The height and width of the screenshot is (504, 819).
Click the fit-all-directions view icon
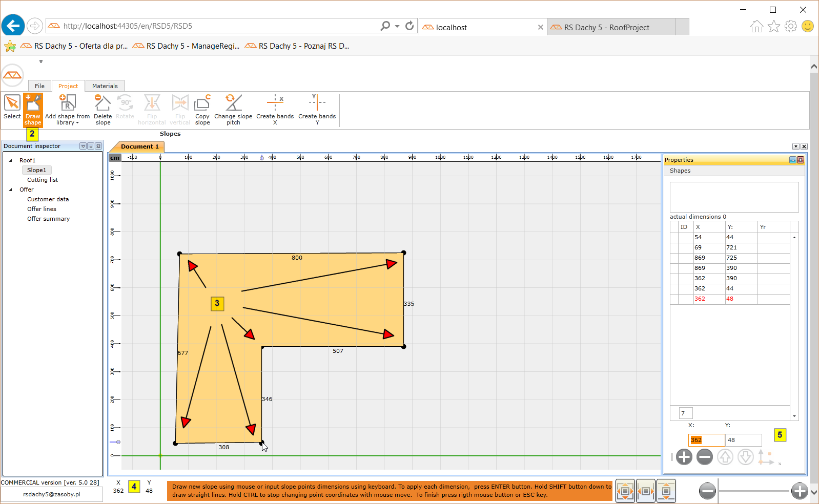625,491
